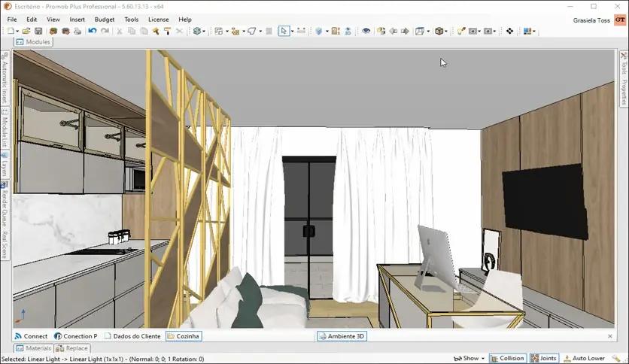Undo the last action
Screen dimensions: 629x364
[92, 32]
